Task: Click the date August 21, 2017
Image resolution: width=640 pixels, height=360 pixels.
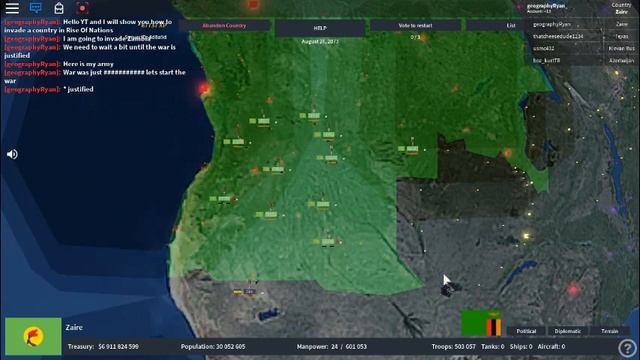Action: tap(320, 42)
